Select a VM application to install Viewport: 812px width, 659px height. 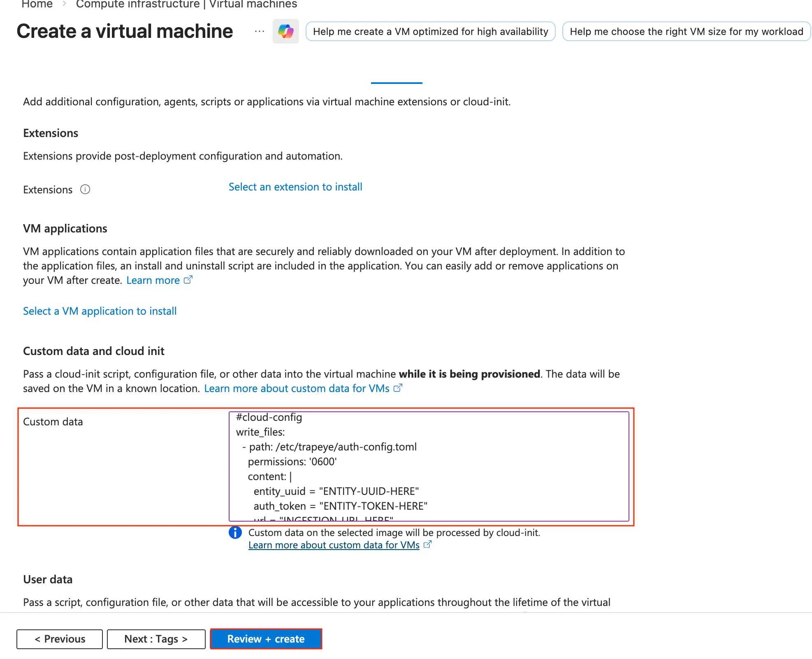[100, 311]
